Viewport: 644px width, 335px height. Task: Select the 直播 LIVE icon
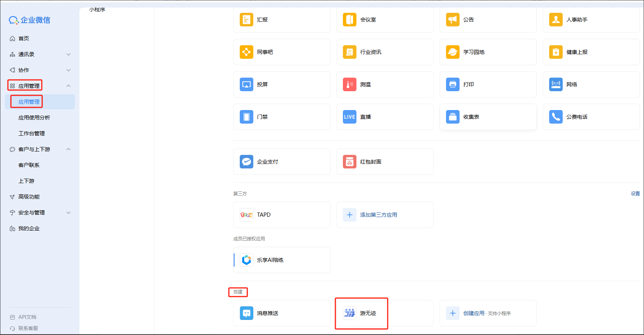[x=349, y=117]
